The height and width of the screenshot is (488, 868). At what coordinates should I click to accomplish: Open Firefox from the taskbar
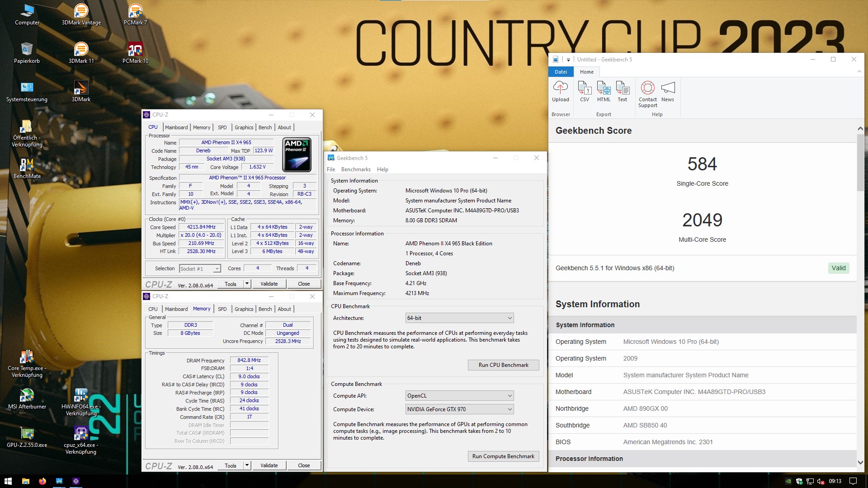tap(42, 481)
